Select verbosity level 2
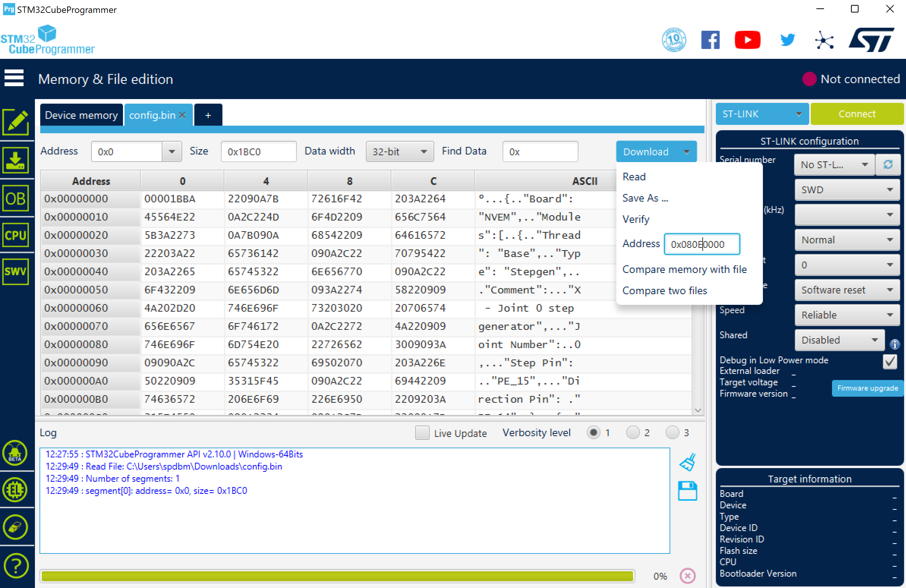906x588 pixels. [632, 432]
